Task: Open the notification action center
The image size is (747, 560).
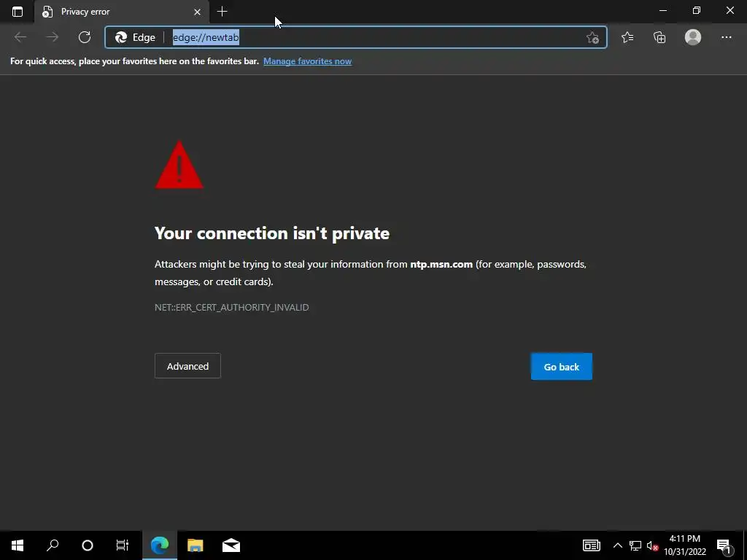Action: click(x=724, y=545)
